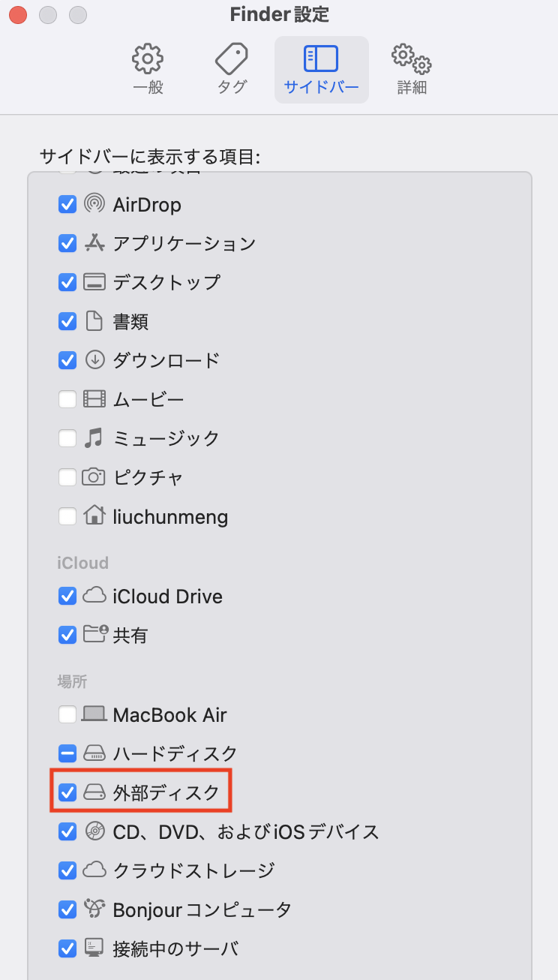The width and height of the screenshot is (558, 980).
Task: Switch to the 詳細 tab
Action: [410, 69]
